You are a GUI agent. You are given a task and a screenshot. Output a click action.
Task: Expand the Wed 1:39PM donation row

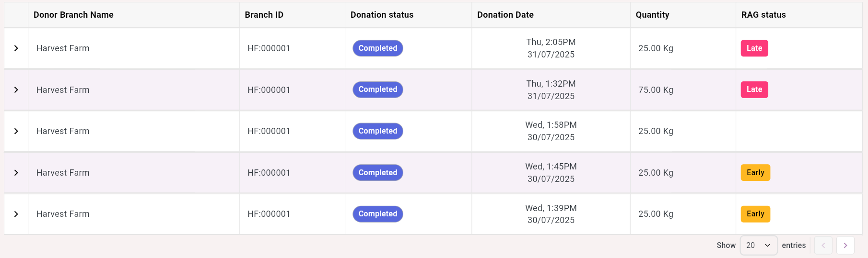coord(16,214)
